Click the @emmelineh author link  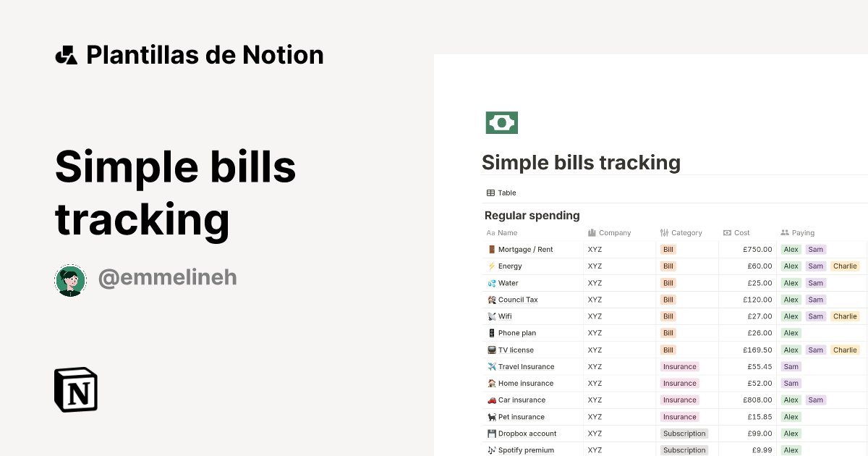(168, 277)
